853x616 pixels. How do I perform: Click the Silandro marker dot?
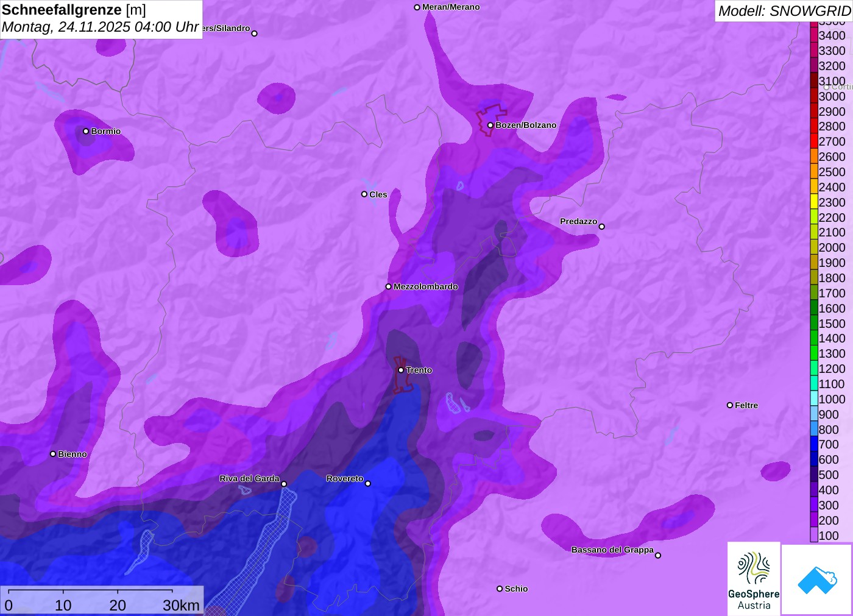pyautogui.click(x=255, y=34)
